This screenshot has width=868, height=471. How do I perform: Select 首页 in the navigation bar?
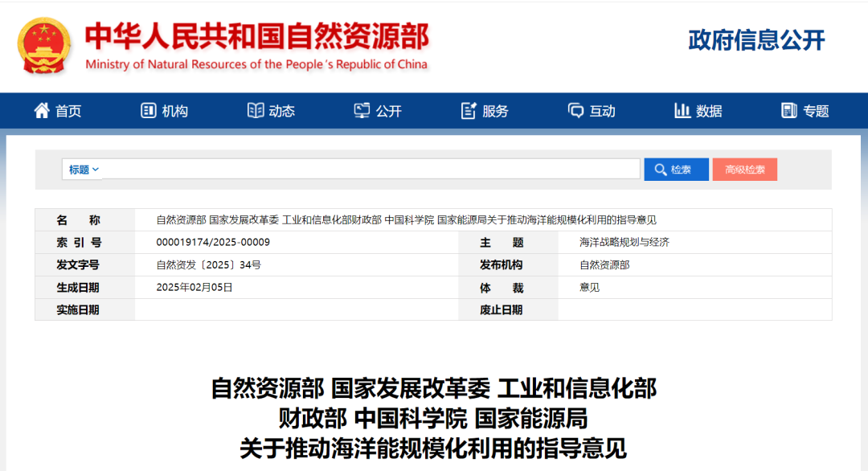click(68, 110)
